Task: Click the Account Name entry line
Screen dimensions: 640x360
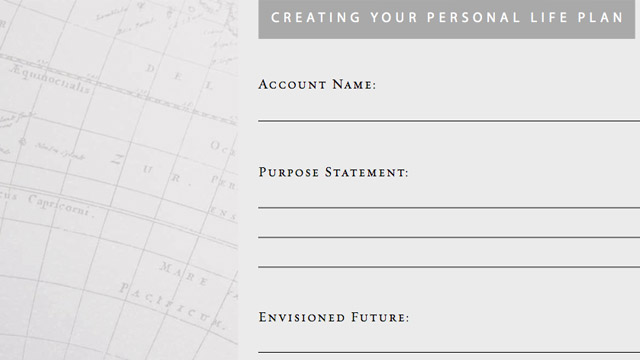Action: click(449, 121)
